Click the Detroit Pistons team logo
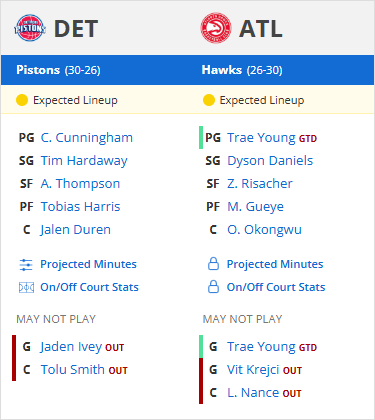 click(30, 28)
